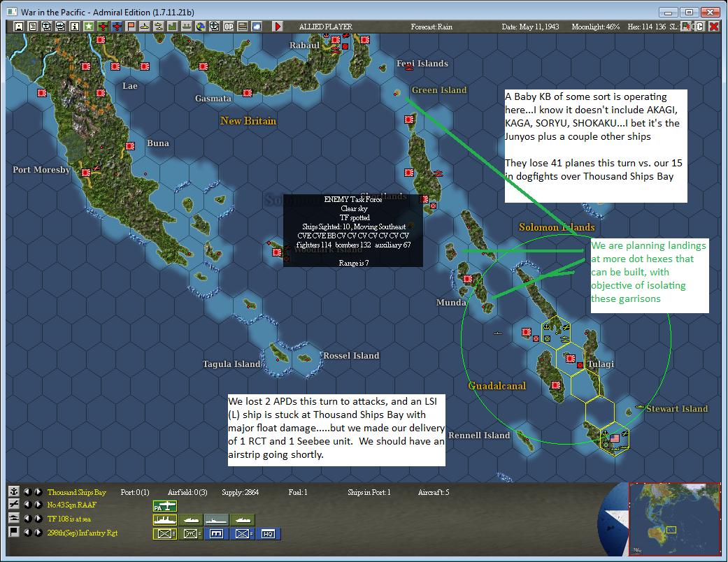Show next land unit with right arrow
This screenshot has width=728, height=562.
coord(38,533)
